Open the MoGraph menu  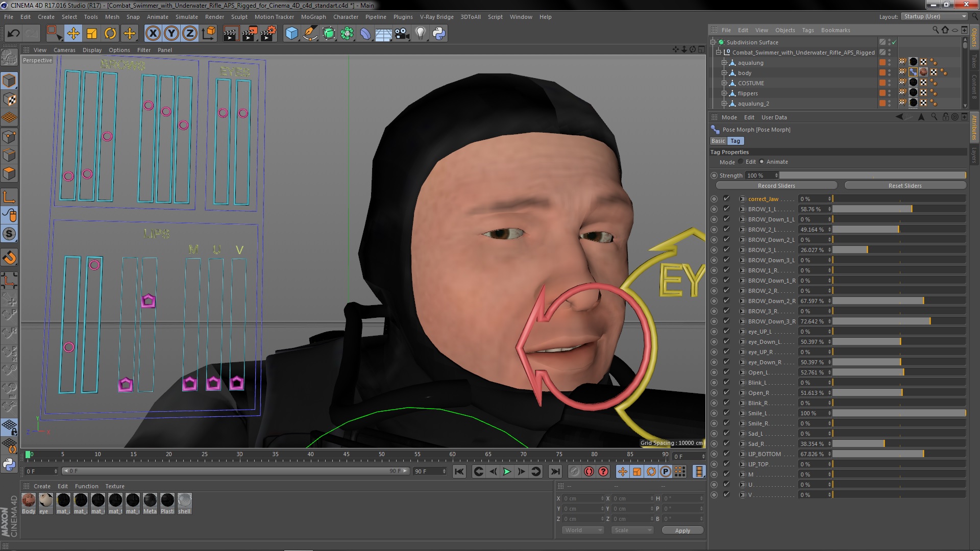[313, 17]
